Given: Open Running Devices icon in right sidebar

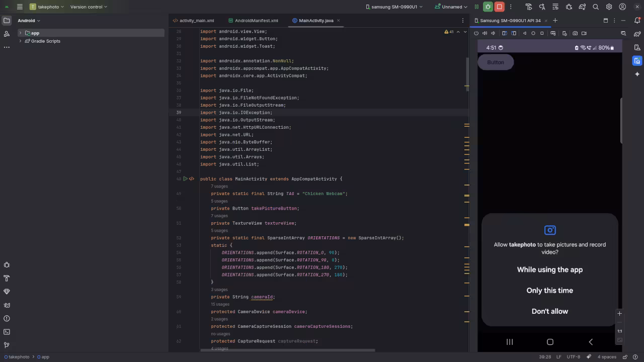Looking at the screenshot, I should click(637, 61).
